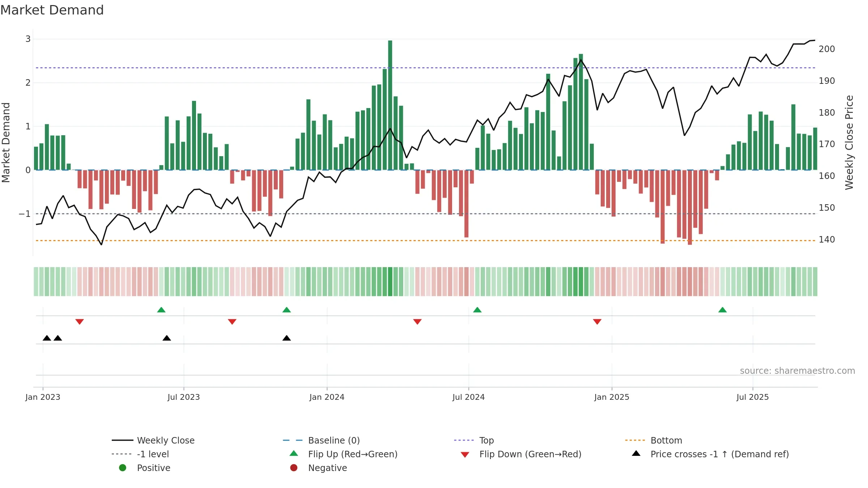868x488 pixels.
Task: Click the first light green heatmap cell
Action: click(36, 282)
